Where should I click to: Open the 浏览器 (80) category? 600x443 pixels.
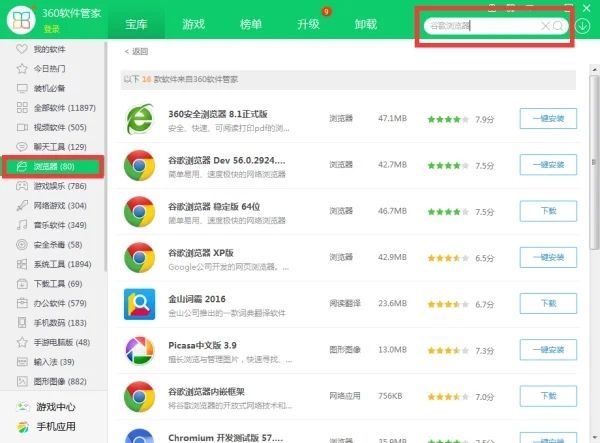coord(53,166)
